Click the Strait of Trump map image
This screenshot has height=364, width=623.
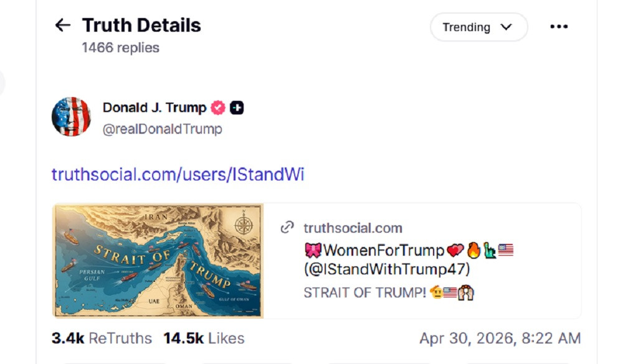[x=158, y=259]
